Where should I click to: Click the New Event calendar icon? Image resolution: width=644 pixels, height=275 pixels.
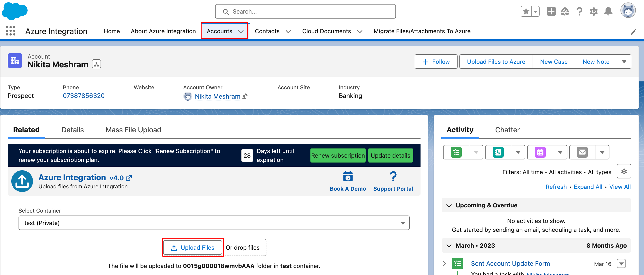540,152
